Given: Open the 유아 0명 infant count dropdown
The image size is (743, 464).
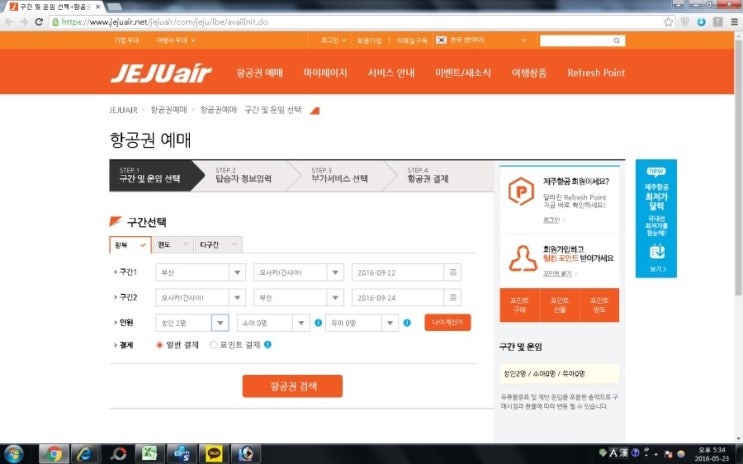Looking at the screenshot, I should click(x=362, y=323).
